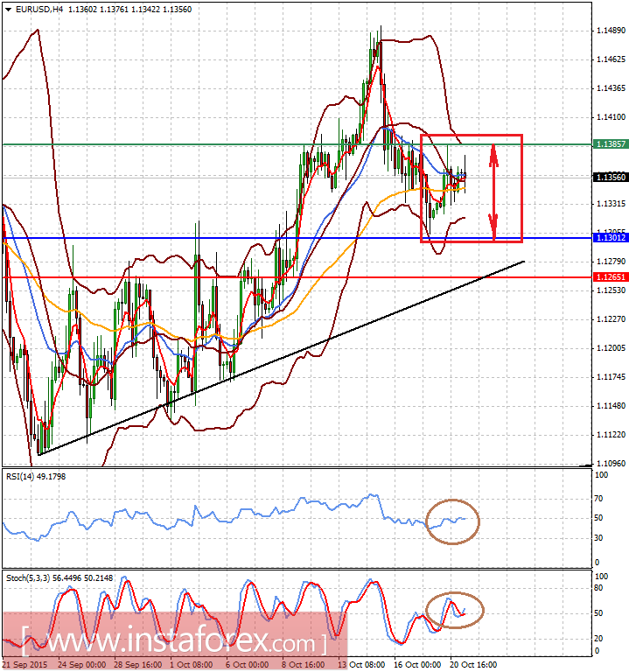
Task: Click the 24 Sep 00:00 time label
Action: point(82,665)
